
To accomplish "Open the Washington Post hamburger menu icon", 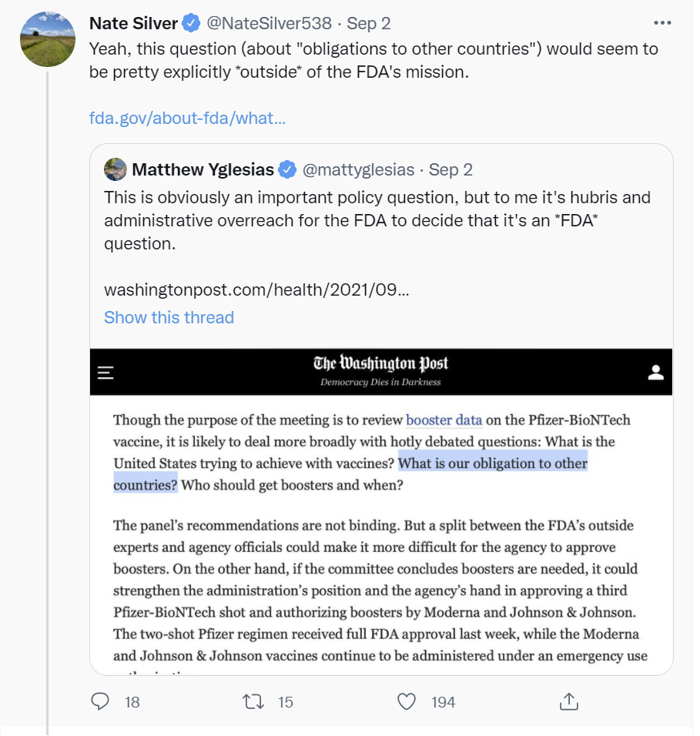I will point(106,373).
